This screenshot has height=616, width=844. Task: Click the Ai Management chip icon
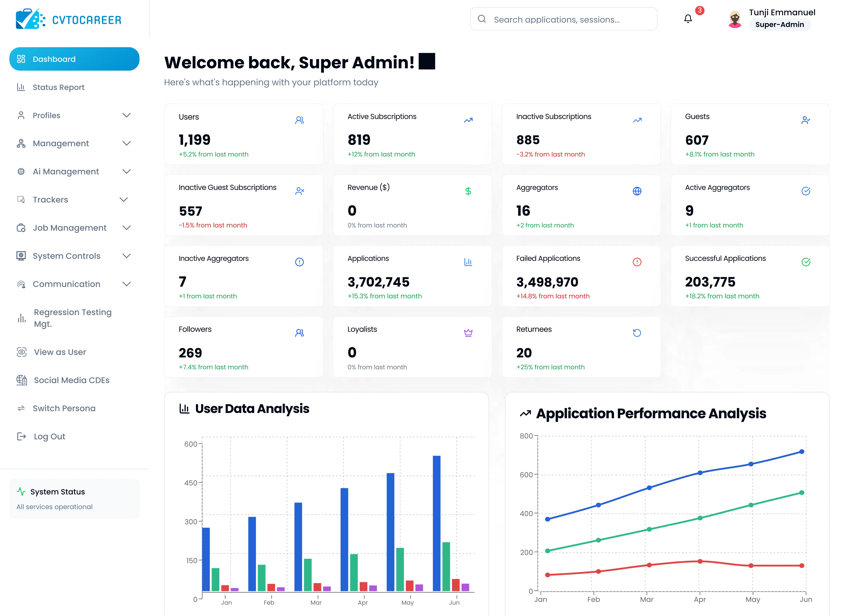(x=21, y=171)
